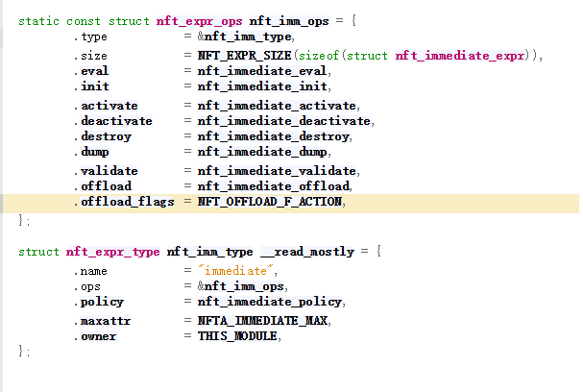The height and width of the screenshot is (392, 583).
Task: Click the nft_expr_type struct type name
Action: [x=112, y=252]
